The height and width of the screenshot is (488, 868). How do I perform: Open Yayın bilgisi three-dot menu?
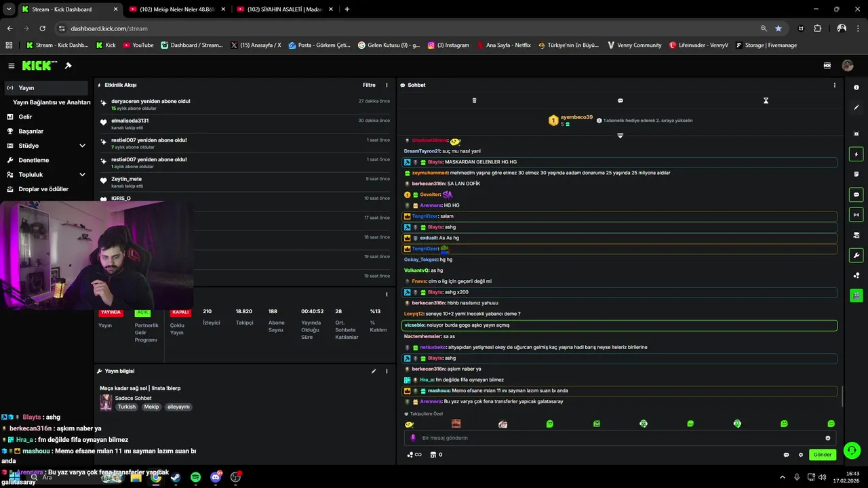387,371
